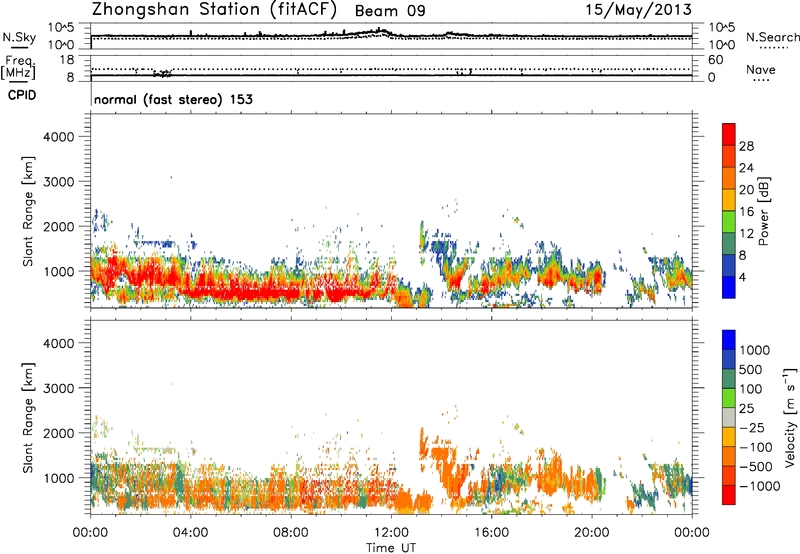Screen dimensions: 800x554
Task: Select the '18' frequency axis tick
Action: point(67,60)
